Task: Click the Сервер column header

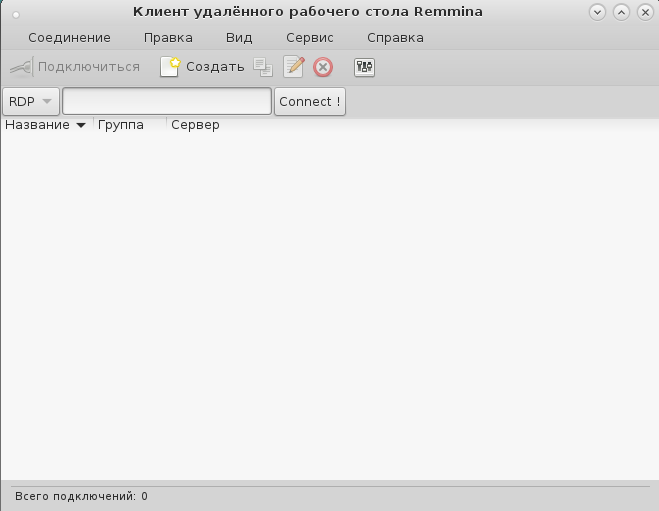Action: coord(195,125)
